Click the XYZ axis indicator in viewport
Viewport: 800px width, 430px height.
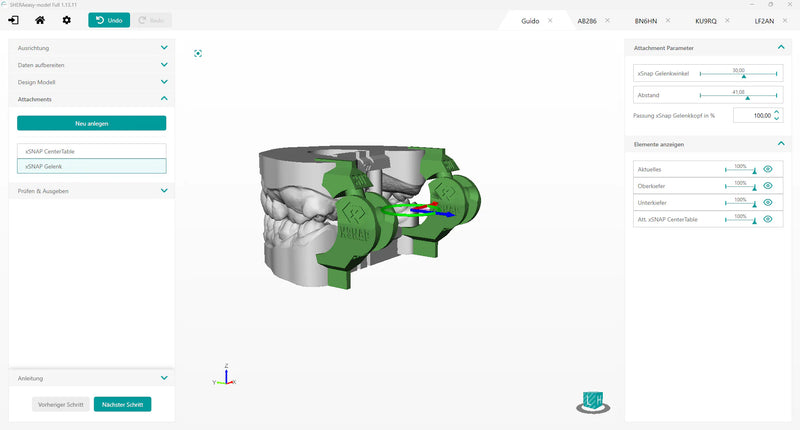click(225, 374)
